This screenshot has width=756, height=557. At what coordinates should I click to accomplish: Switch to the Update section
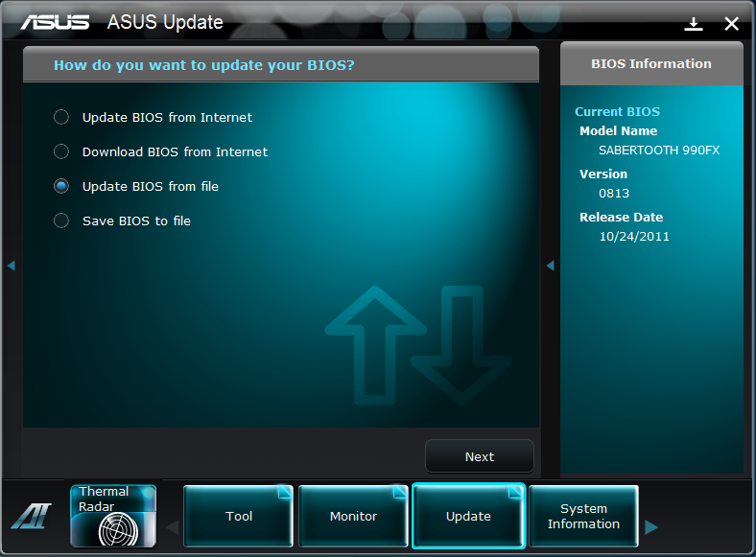pyautogui.click(x=468, y=516)
